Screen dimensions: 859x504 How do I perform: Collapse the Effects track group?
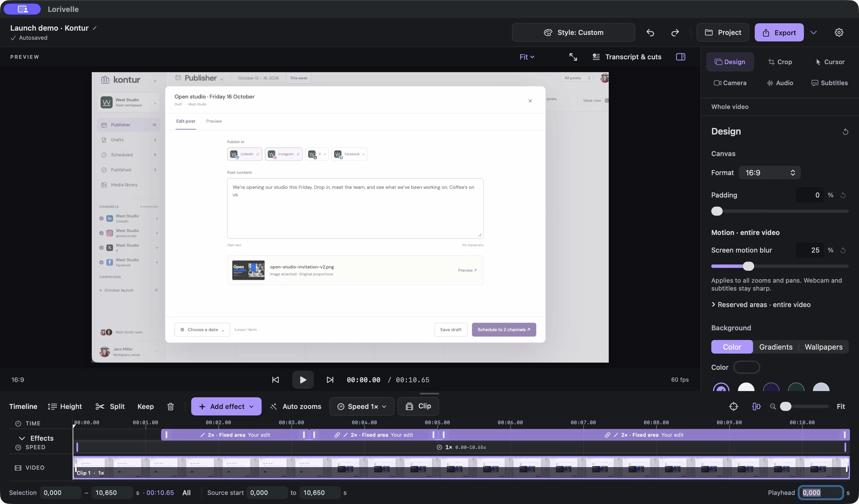(x=22, y=438)
